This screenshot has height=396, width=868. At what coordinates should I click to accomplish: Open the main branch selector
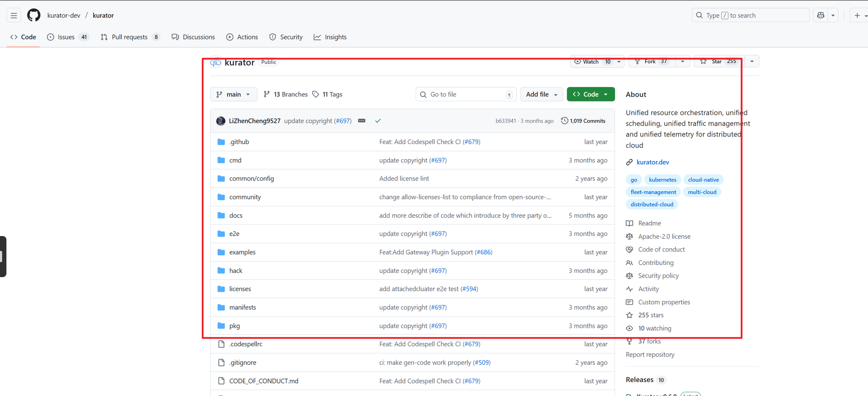233,95
